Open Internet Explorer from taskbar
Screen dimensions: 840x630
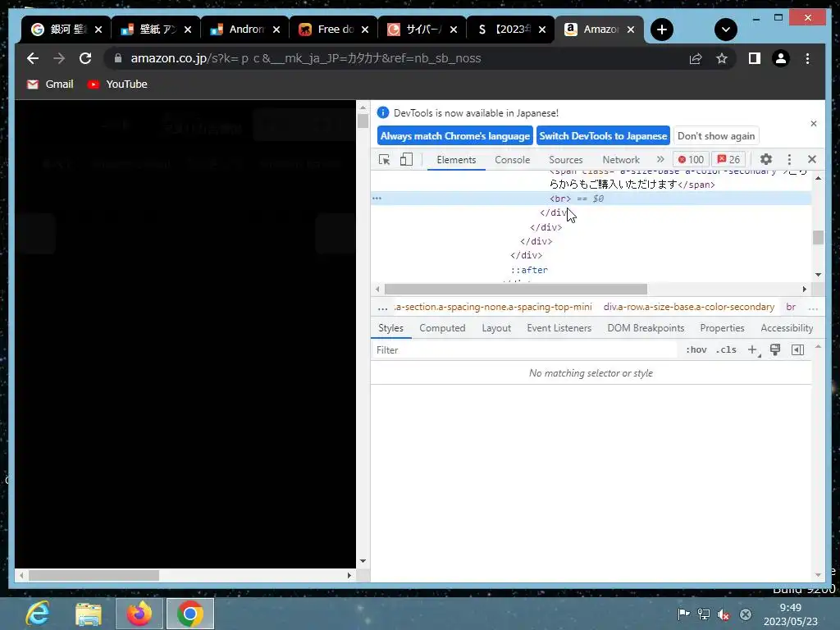[x=38, y=614]
